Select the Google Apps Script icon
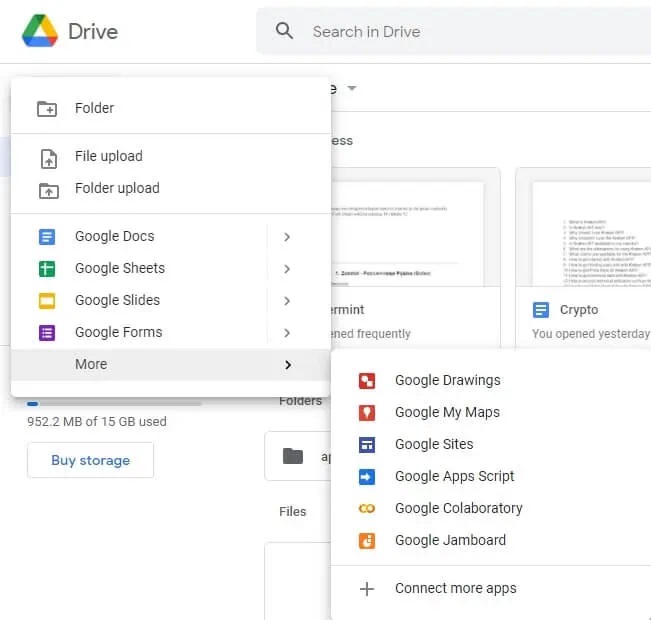This screenshot has height=620, width=651. [x=367, y=477]
